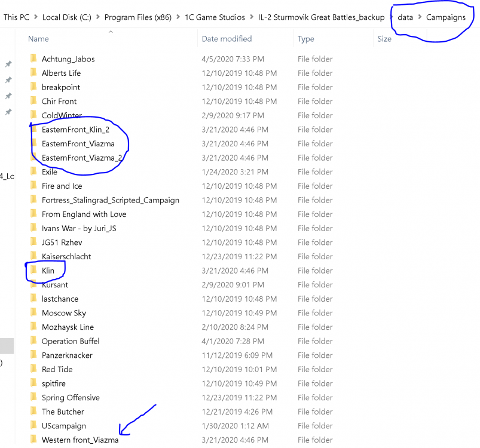Click the spitfire folder icon
The width and height of the screenshot is (480, 448).
(x=33, y=383)
